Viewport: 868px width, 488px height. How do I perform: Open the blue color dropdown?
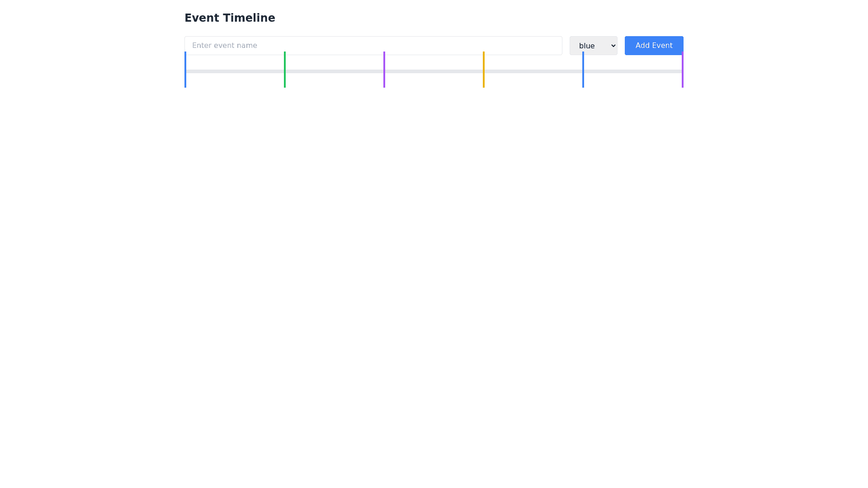[x=593, y=46]
